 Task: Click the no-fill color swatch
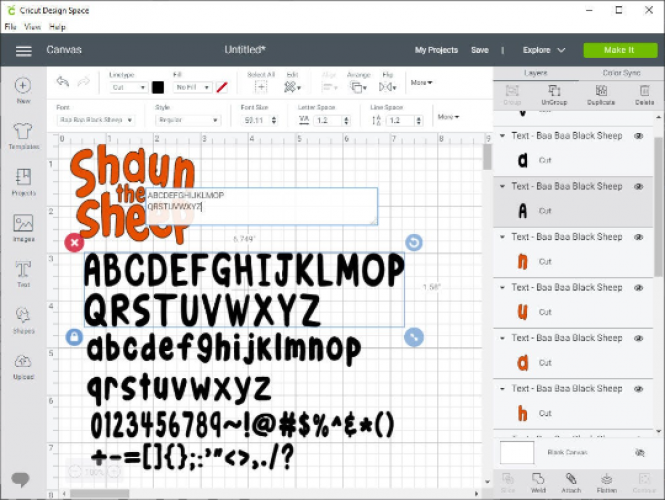pos(222,87)
